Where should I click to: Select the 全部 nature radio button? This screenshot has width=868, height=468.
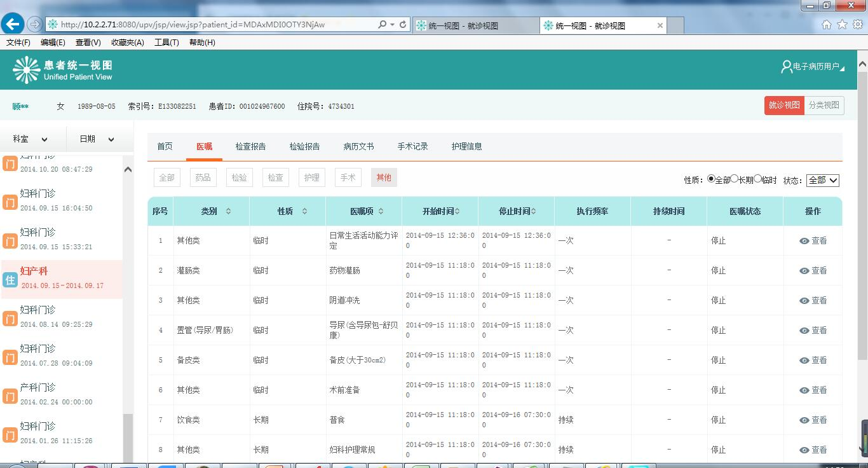pyautogui.click(x=711, y=179)
